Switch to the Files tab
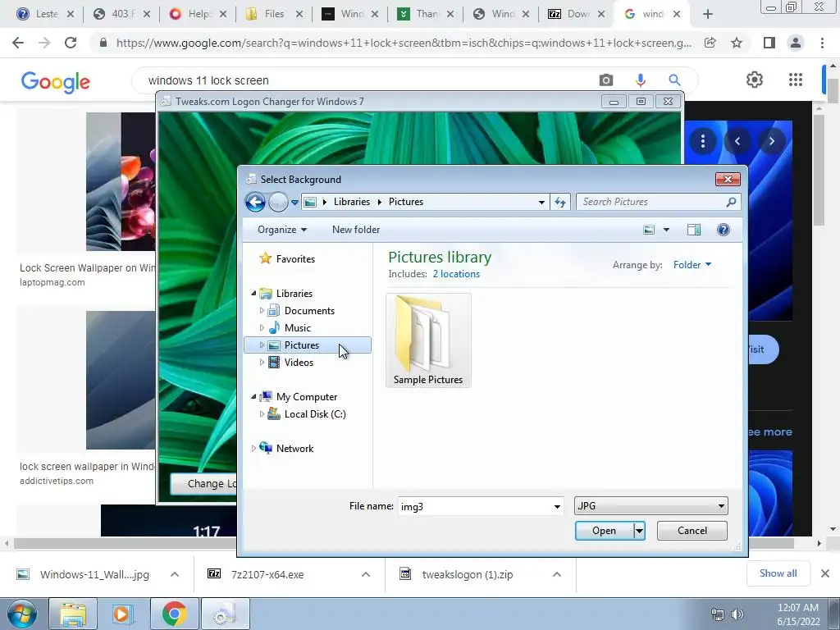The image size is (840, 630). 273,14
